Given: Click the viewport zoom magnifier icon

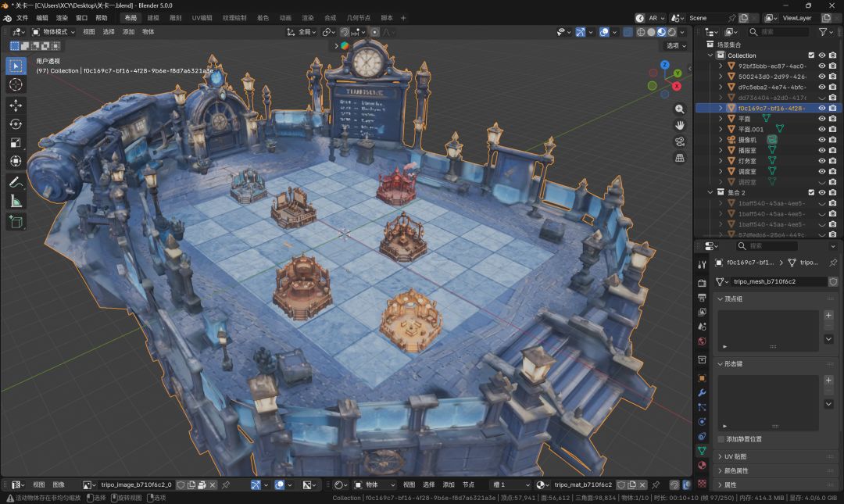Looking at the screenshot, I should tap(680, 109).
